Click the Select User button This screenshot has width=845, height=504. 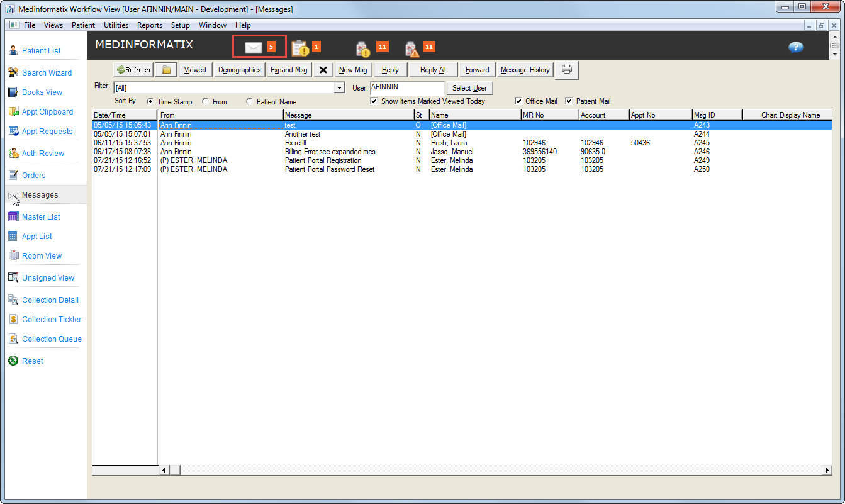[470, 88]
